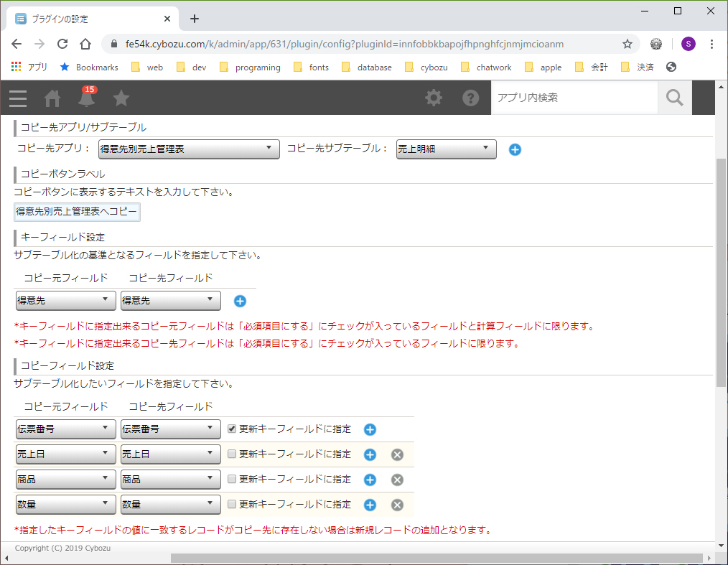
Task: Click the scroll down arrow
Action: tap(721, 546)
